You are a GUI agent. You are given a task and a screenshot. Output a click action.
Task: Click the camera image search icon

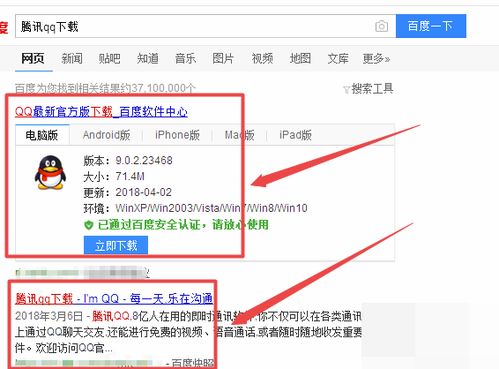pyautogui.click(x=381, y=26)
